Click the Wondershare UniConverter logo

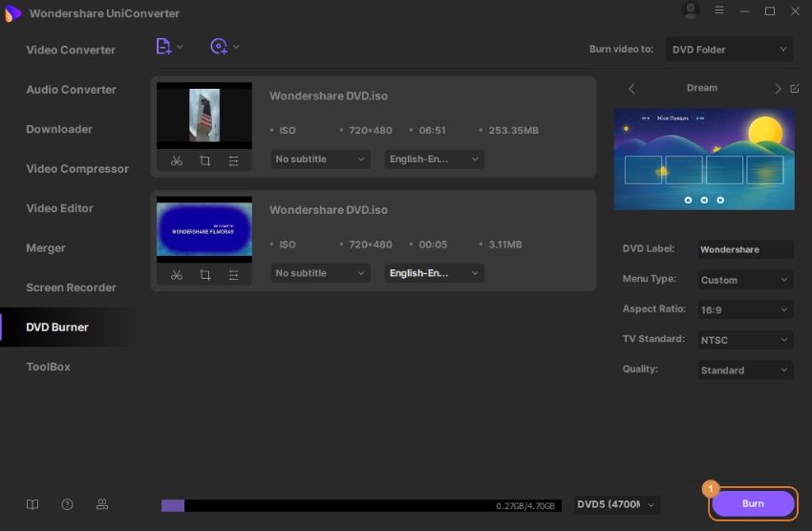click(x=12, y=13)
